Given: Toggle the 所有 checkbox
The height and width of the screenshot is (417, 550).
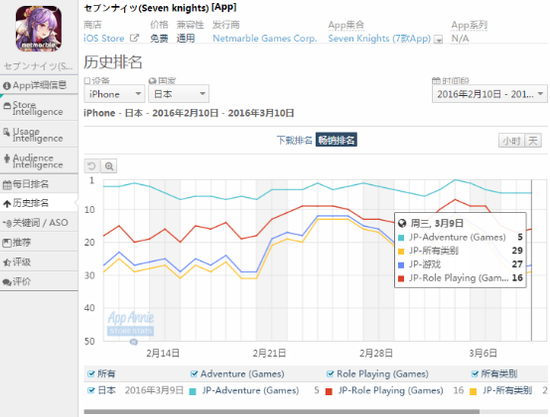Looking at the screenshot, I should point(91,374).
